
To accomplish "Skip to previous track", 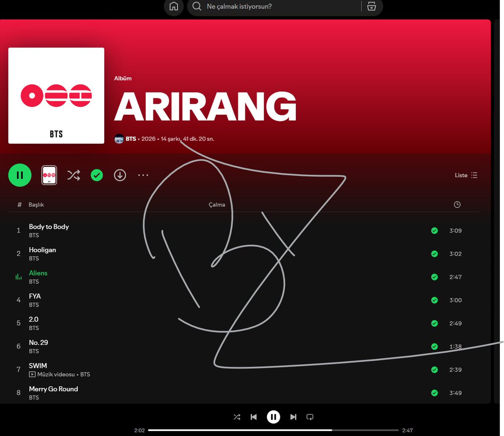I will (x=253, y=417).
